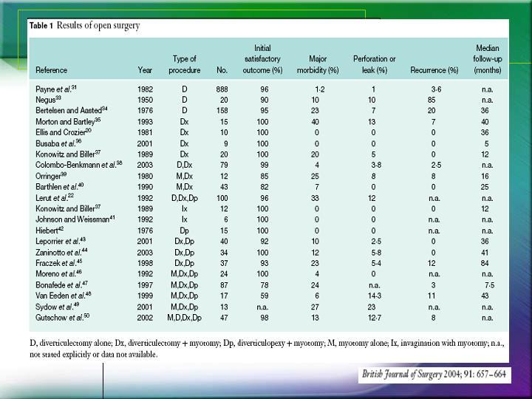Click the 'Sydow et al.' reference

point(58,307)
